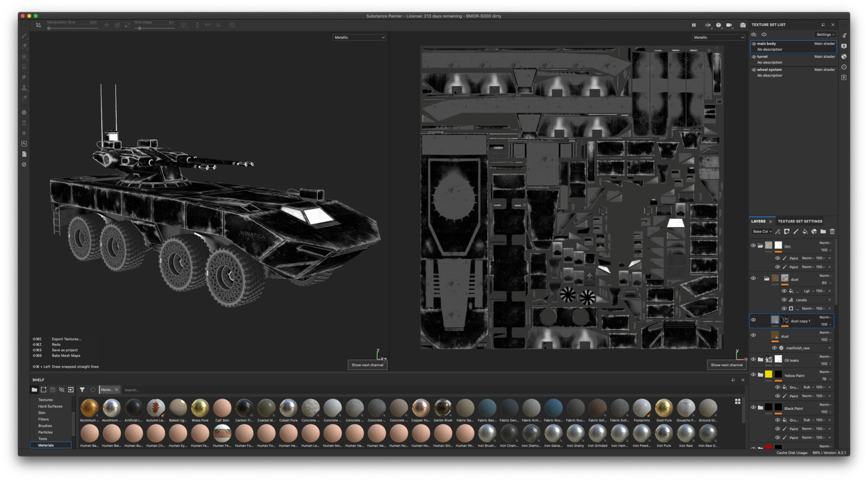Toggle visibility of wheel system texture set
The width and height of the screenshot is (868, 480).
(754, 70)
